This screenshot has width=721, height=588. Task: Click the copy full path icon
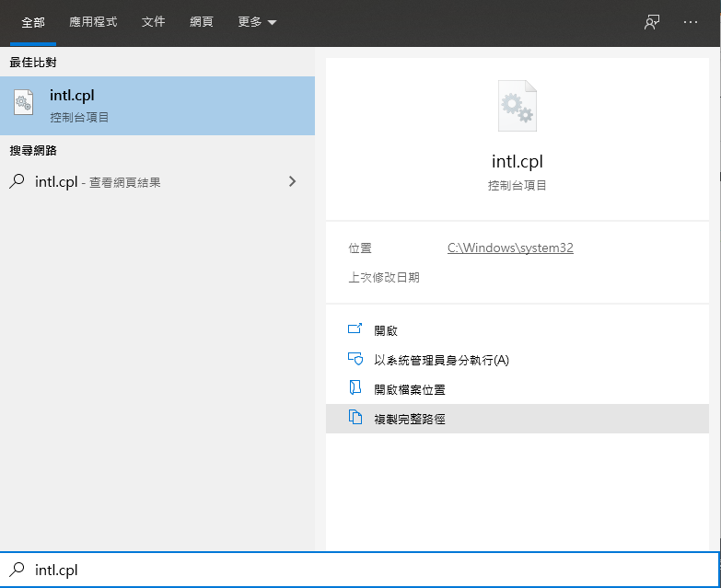[355, 417]
